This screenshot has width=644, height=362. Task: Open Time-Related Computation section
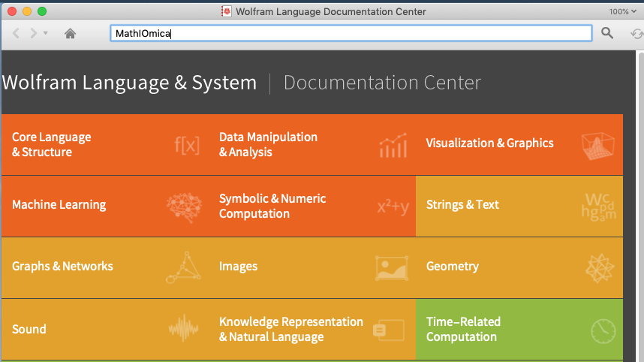[463, 329]
